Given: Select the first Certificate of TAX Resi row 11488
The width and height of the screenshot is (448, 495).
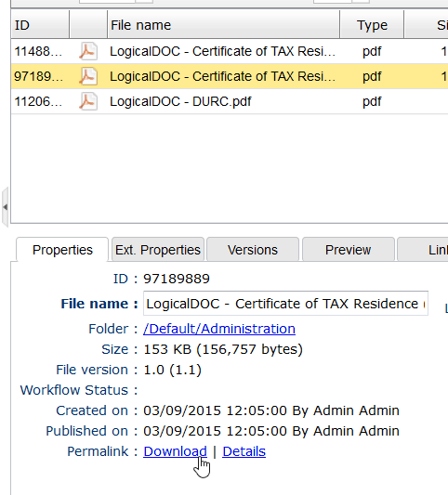Looking at the screenshot, I should click(230, 51).
